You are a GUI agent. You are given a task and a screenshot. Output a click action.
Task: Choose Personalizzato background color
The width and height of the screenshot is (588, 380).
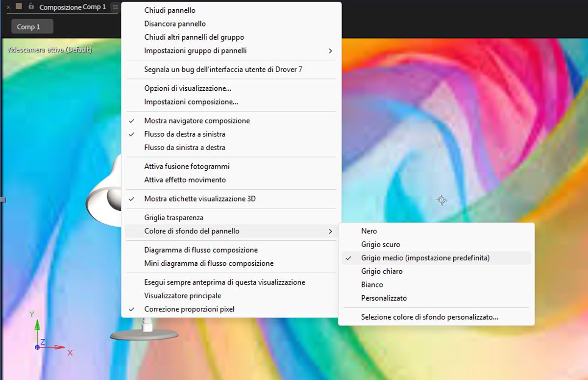[436, 298]
